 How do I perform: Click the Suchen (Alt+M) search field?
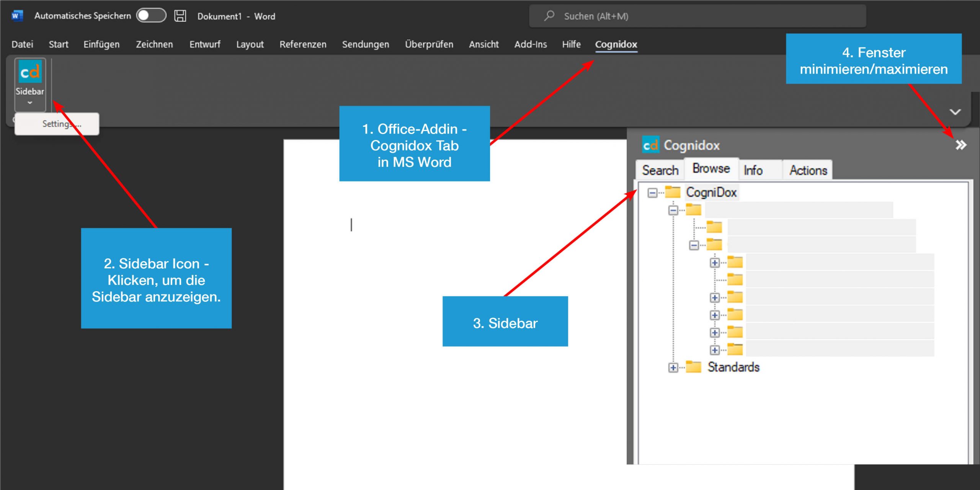[x=651, y=16]
